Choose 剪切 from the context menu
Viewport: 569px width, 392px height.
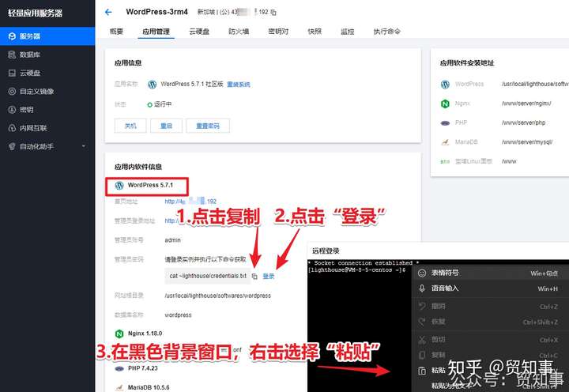point(490,340)
